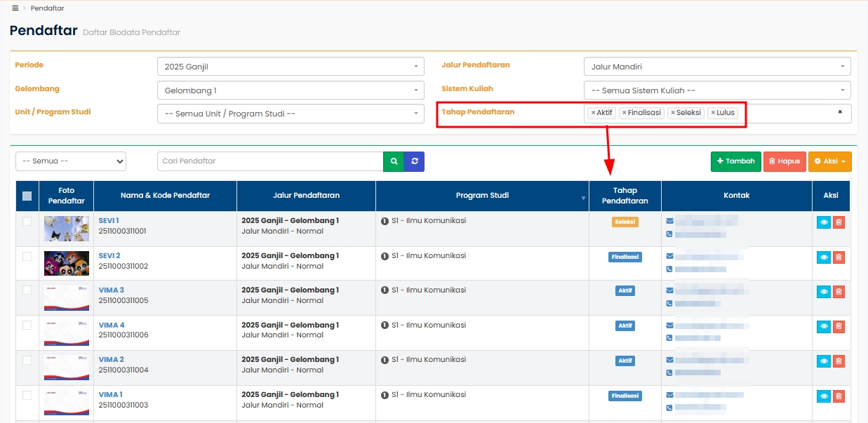Click the hamburger menu icon
Image resolution: width=868 pixels, height=423 pixels.
pyautogui.click(x=15, y=8)
